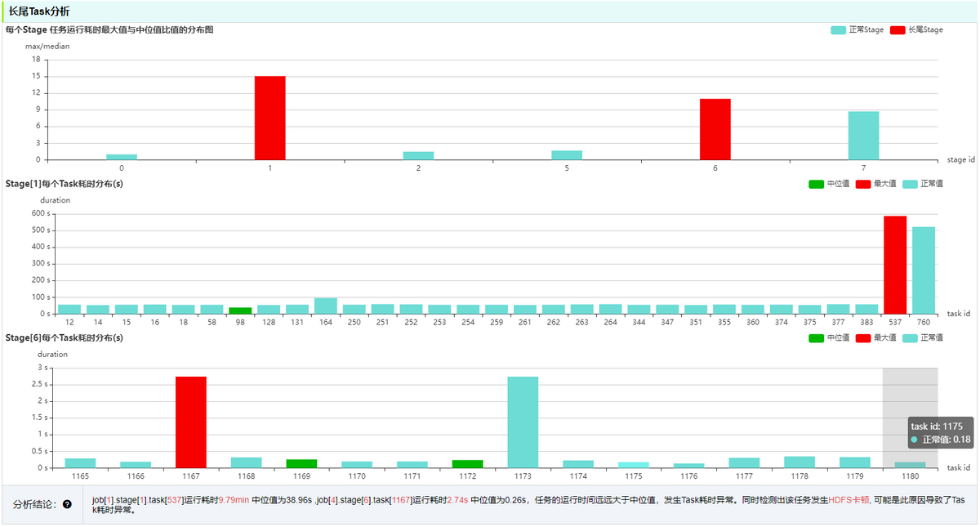Toggle the 长尾Stage legend item
Screen dimensions: 980x527
[x=916, y=29]
